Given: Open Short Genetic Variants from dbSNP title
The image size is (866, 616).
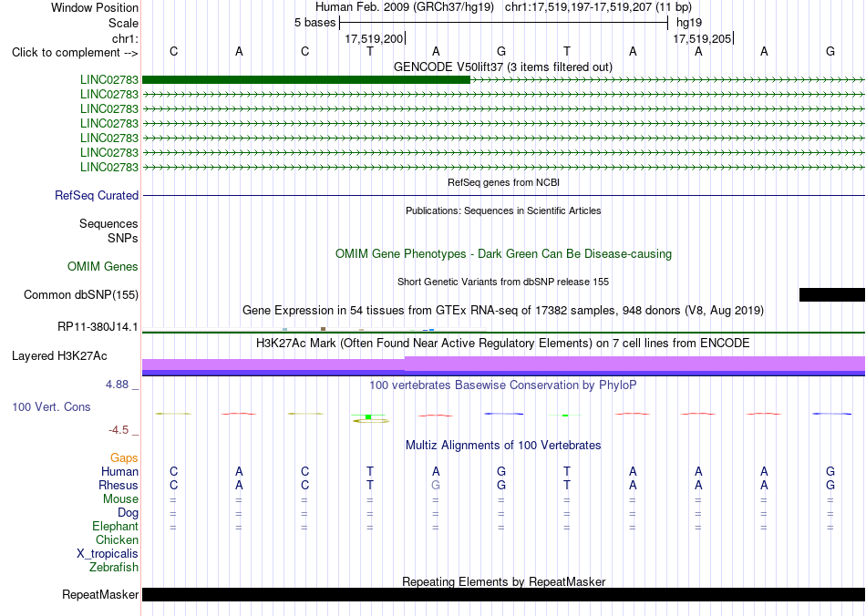Looking at the screenshot, I should [503, 282].
